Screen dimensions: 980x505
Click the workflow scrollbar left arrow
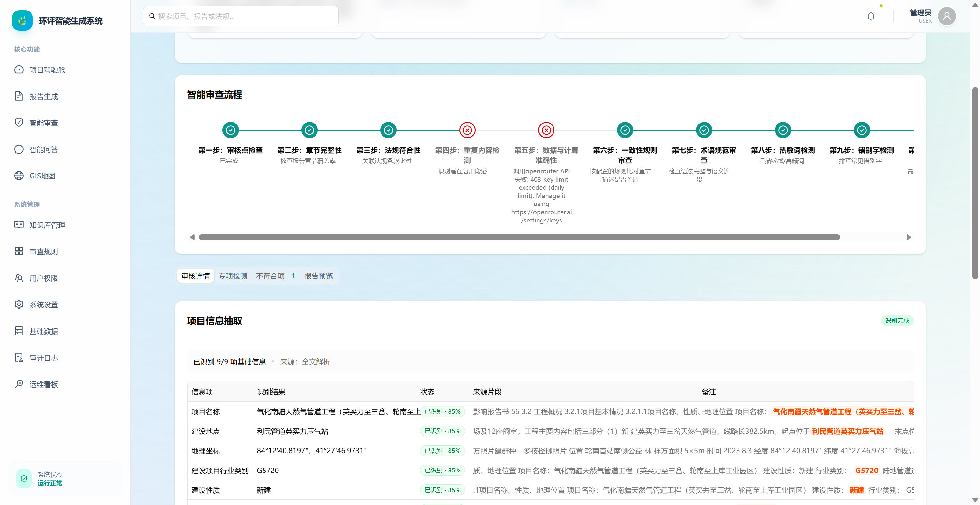(x=192, y=237)
